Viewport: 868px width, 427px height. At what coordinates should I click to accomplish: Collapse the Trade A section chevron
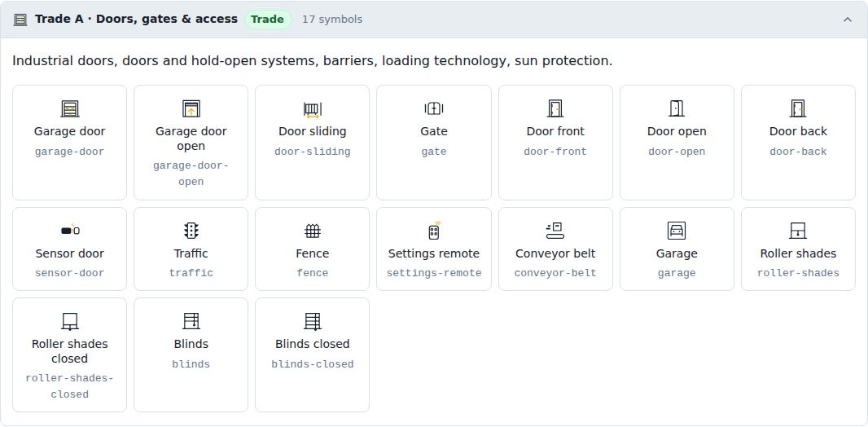click(847, 20)
